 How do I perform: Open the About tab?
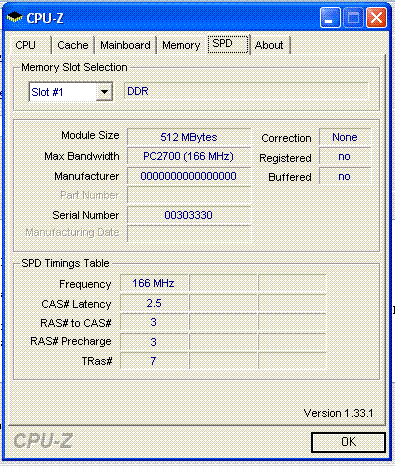tap(269, 45)
